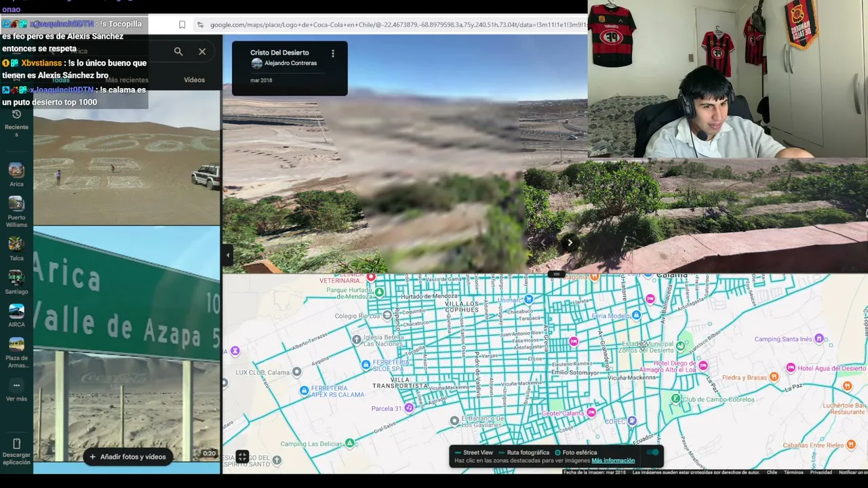Click the Parcela 31 music venue pin

point(408,408)
